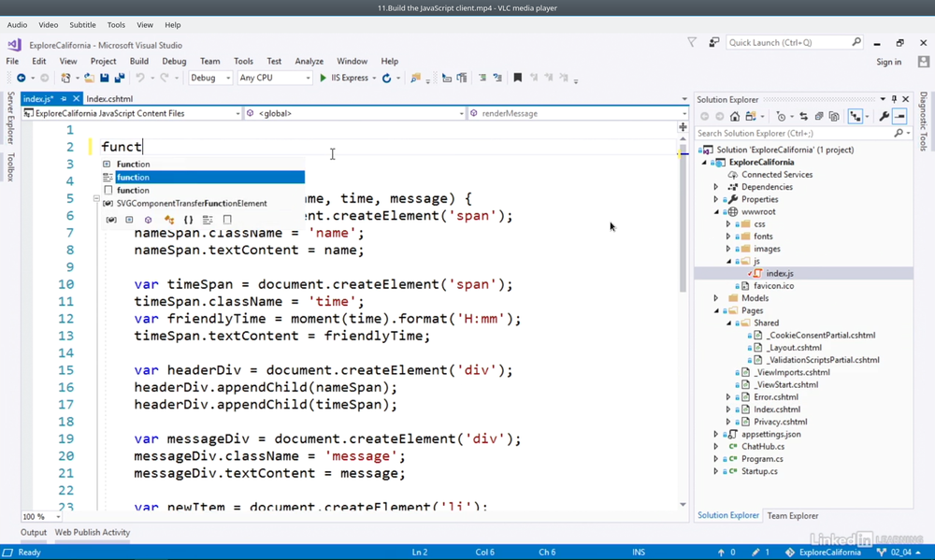Screen dimensions: 935x560
Task: Click the New Project toolbar icon
Action: [65, 79]
